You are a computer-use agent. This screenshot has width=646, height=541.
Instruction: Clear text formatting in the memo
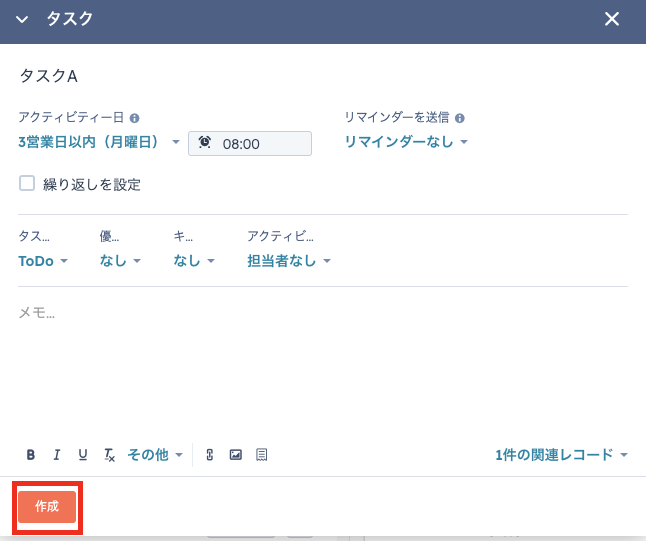coord(110,455)
